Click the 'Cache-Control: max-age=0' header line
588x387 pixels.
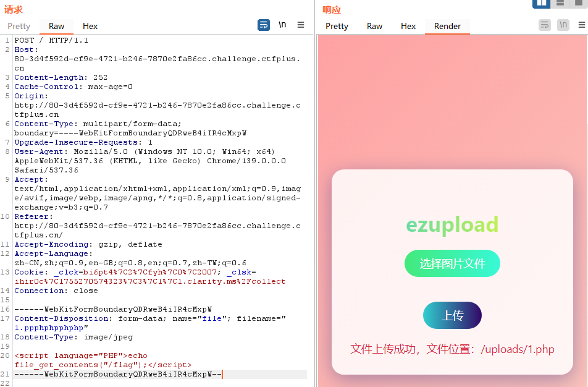pyautogui.click(x=73, y=87)
